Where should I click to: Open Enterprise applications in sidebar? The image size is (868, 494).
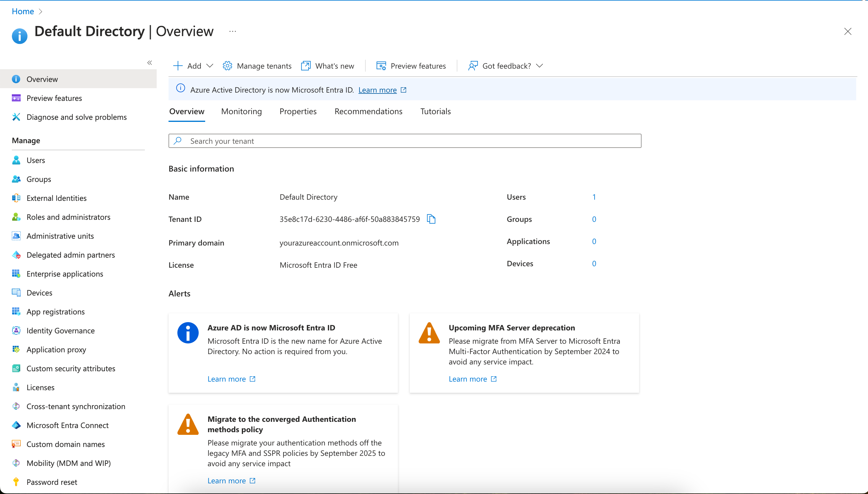[x=64, y=274]
